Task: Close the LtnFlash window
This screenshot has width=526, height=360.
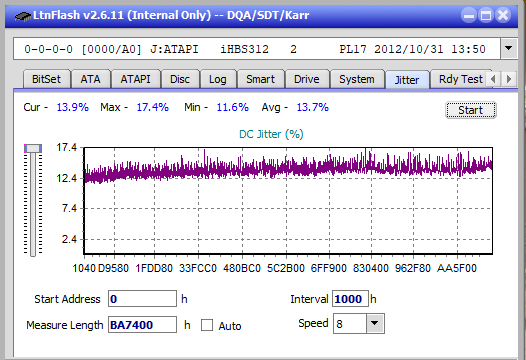Action: point(503,15)
